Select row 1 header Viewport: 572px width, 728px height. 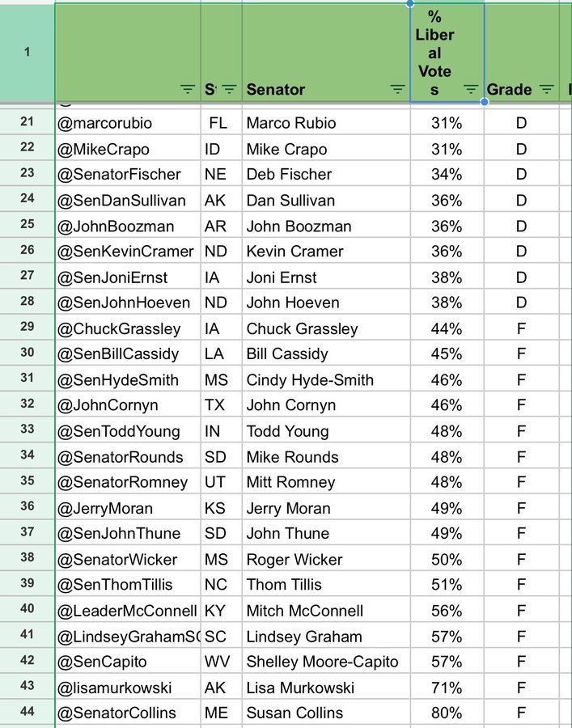(x=27, y=53)
